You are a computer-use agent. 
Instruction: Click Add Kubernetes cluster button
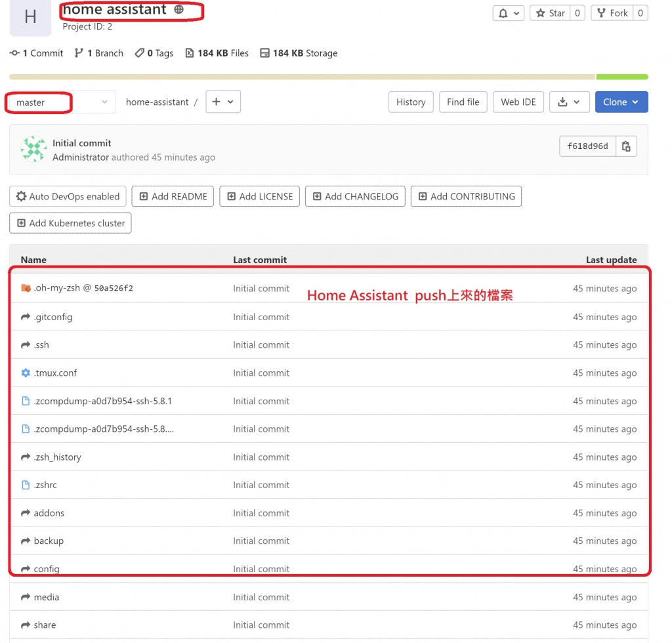[x=70, y=223]
